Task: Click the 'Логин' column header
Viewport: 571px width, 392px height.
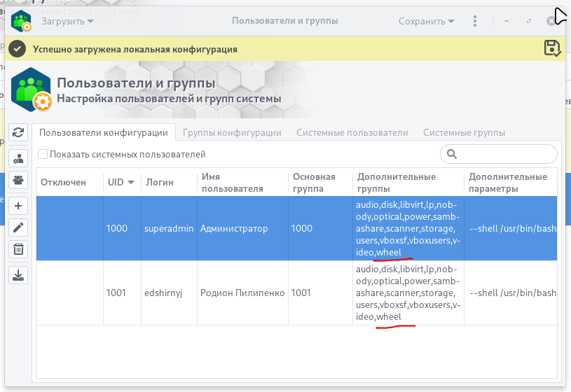Action: pyautogui.click(x=160, y=182)
